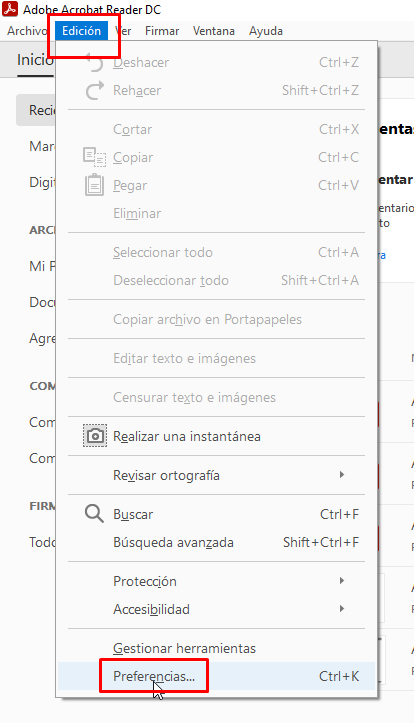Click the camera icon for instantánea

tap(95, 436)
